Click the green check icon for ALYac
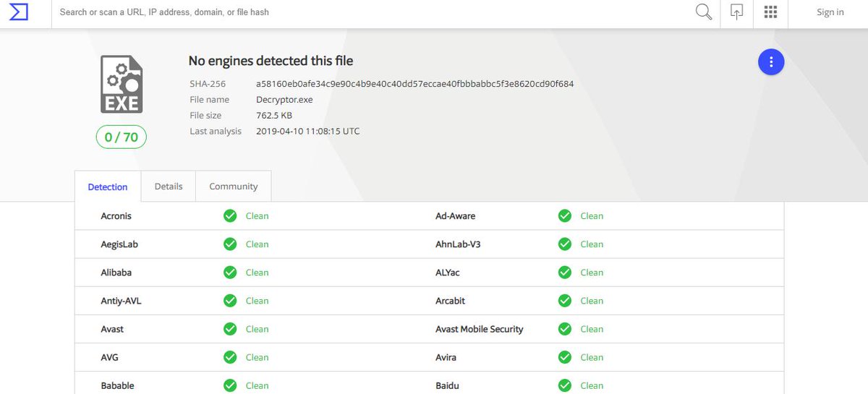868x394 pixels. coord(565,273)
